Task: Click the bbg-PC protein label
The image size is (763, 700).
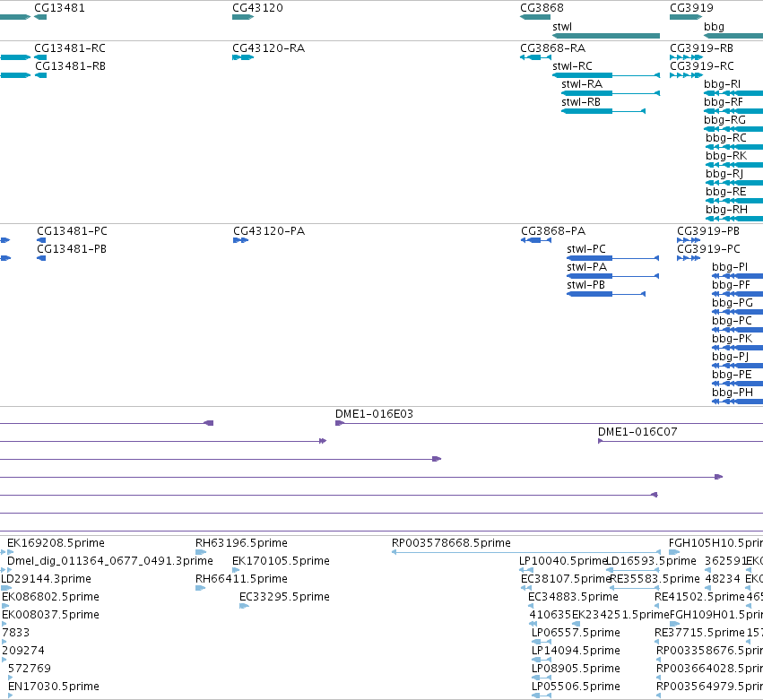Action: tap(732, 321)
